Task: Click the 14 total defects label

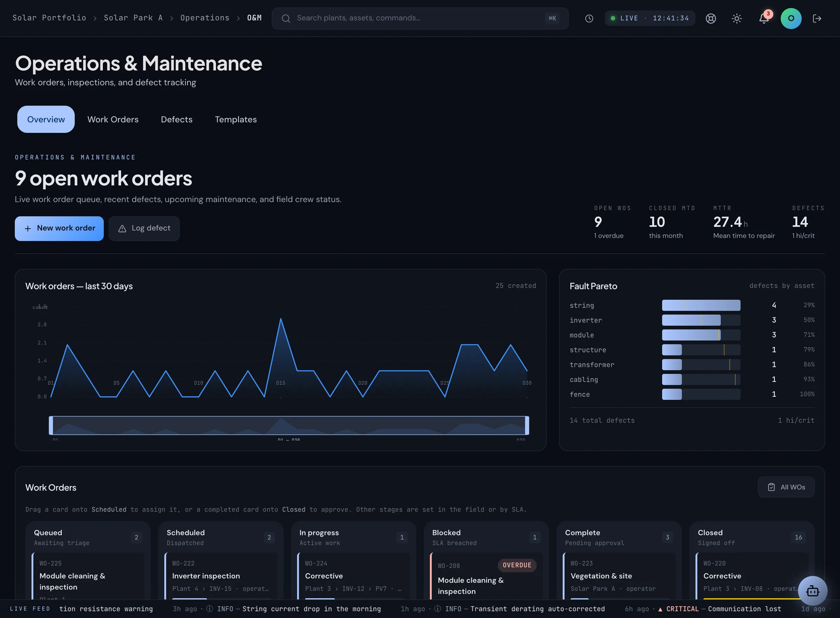Action: pos(602,421)
